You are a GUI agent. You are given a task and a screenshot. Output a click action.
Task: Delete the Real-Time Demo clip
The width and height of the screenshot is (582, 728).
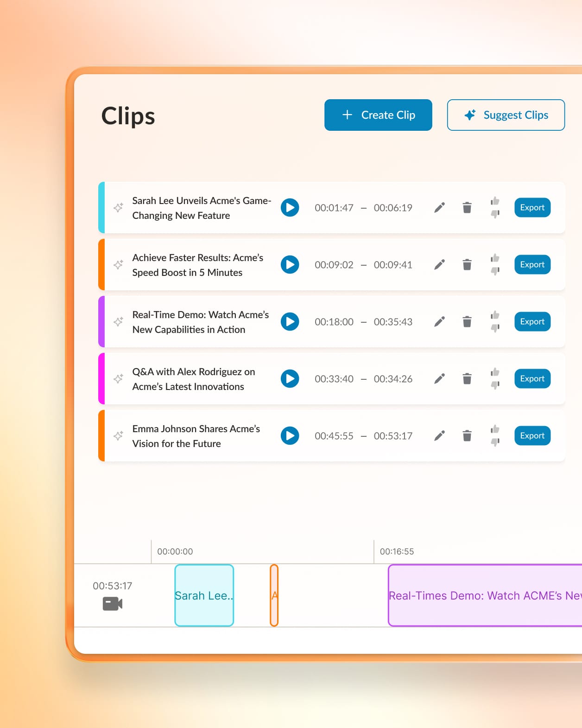point(467,322)
